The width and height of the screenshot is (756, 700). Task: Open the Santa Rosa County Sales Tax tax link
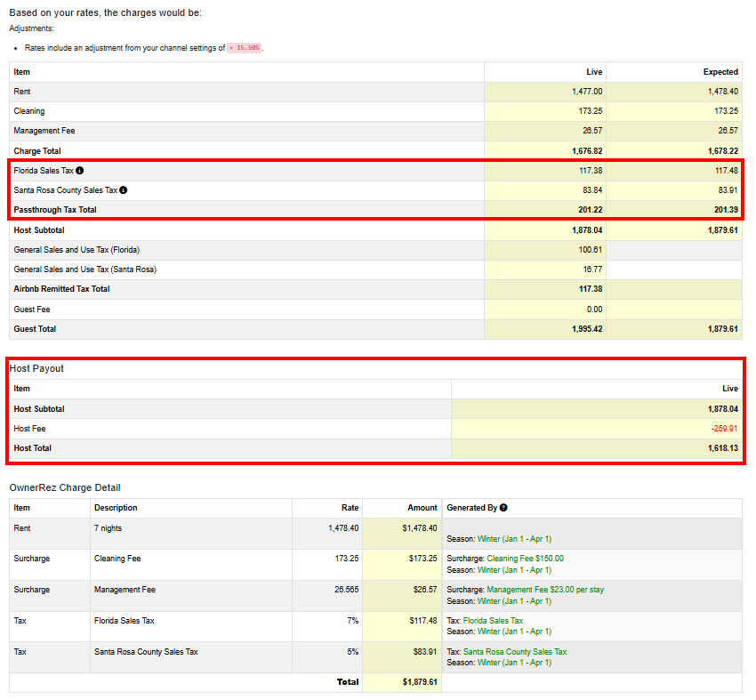pos(515,651)
